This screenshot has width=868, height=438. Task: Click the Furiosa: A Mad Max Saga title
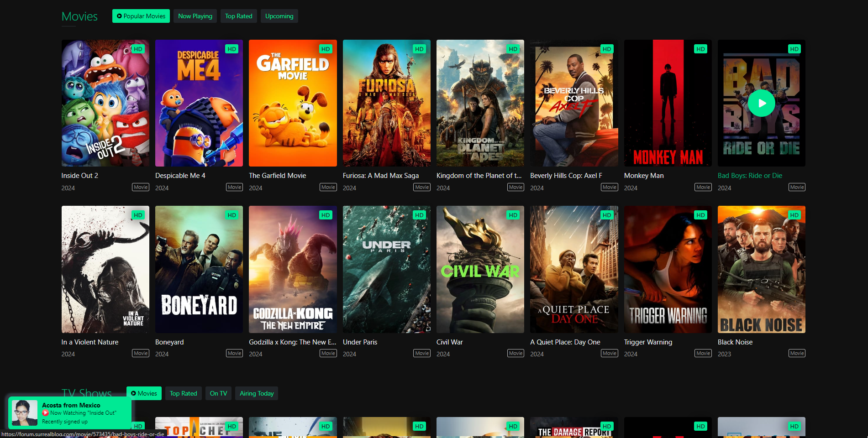click(380, 176)
